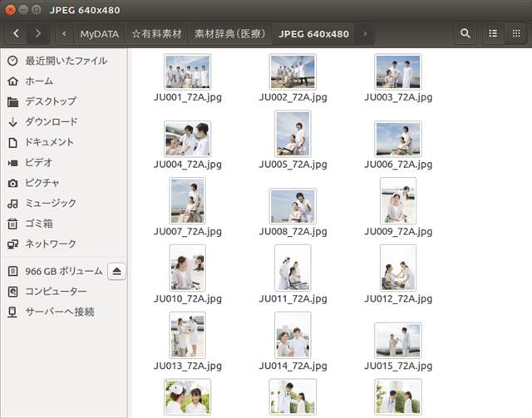Click file name JU012_72A.jpg
This screenshot has width=532, height=418.
point(398,299)
